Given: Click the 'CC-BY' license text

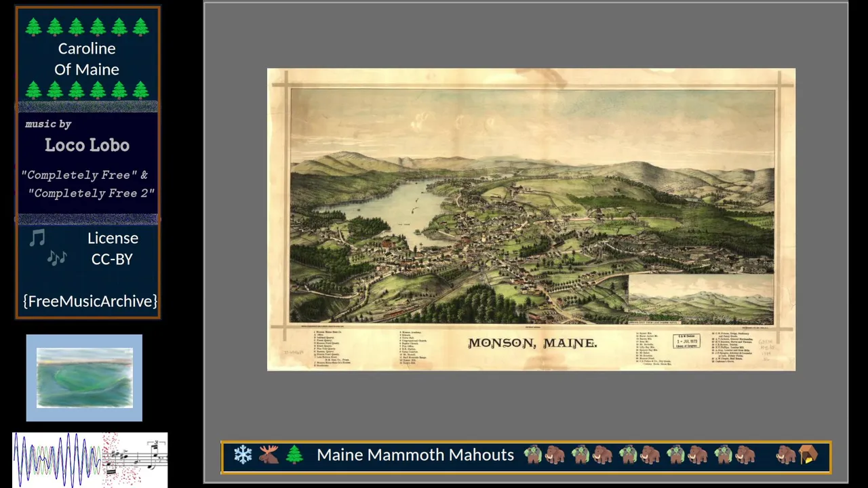Looking at the screenshot, I should pyautogui.click(x=112, y=259).
